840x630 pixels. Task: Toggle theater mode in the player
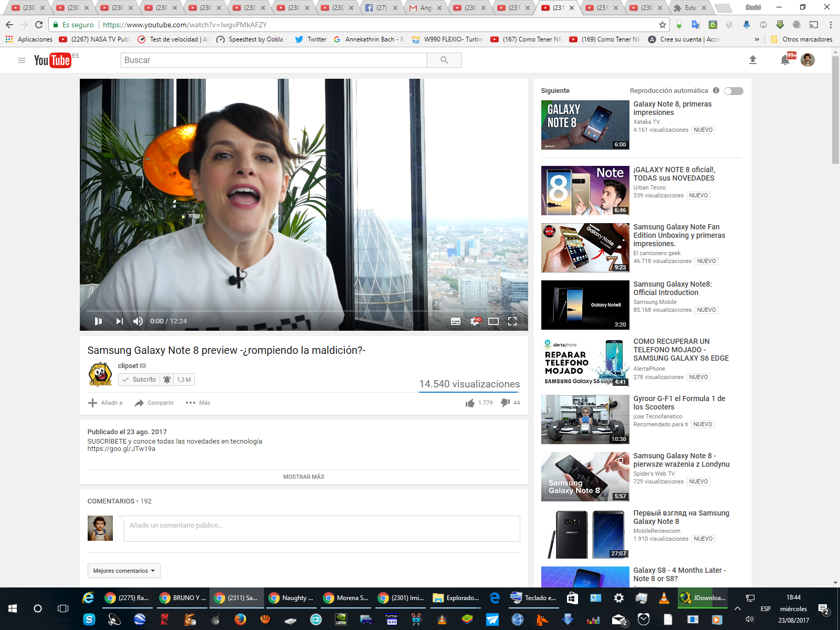[493, 321]
